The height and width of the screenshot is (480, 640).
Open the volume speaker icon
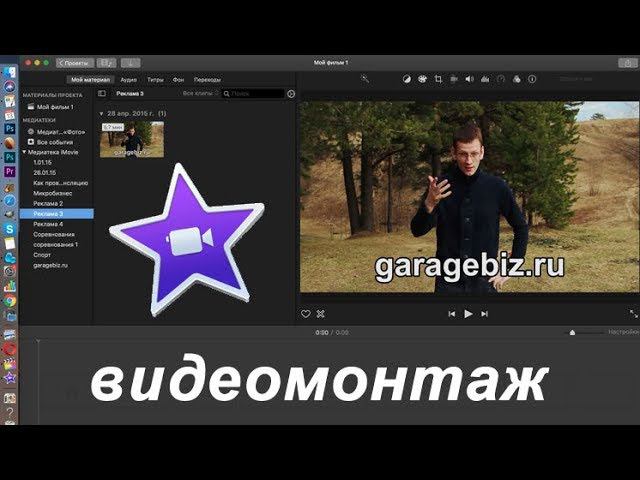469,79
